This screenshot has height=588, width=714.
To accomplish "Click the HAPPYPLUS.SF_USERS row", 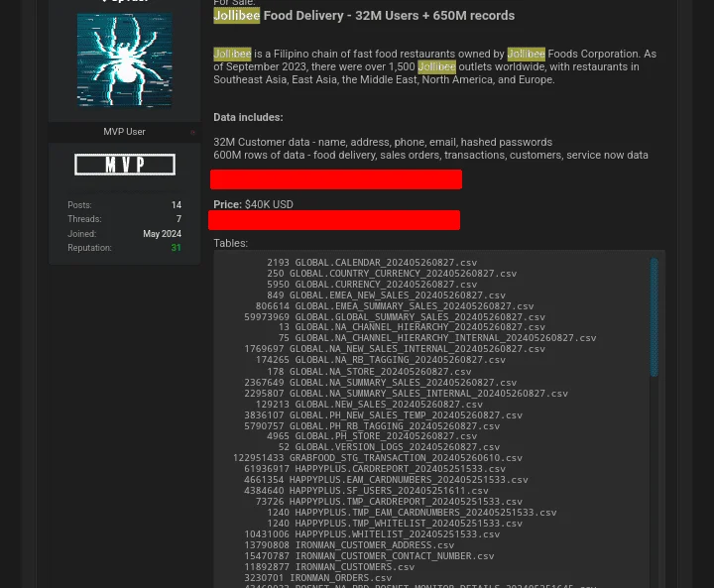I will 367,492.
